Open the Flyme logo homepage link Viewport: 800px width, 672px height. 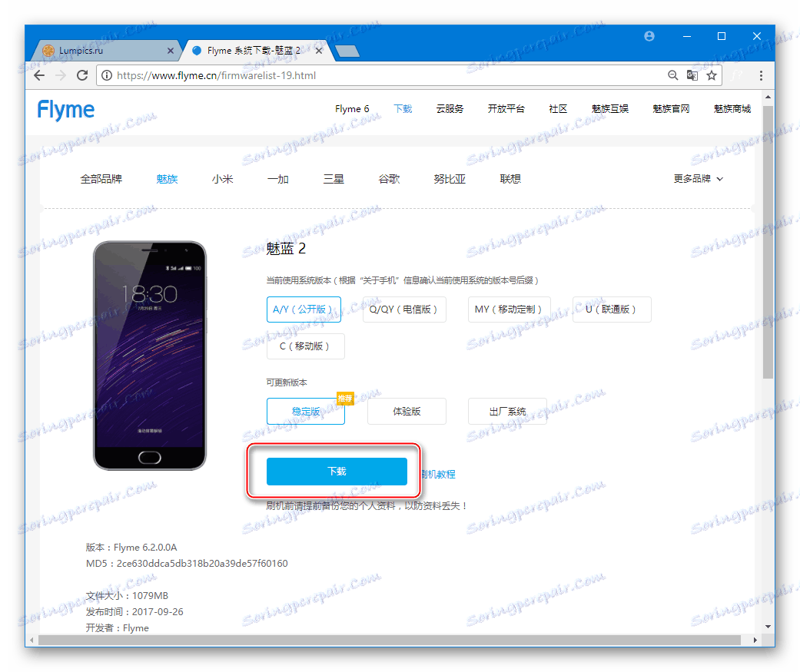click(66, 110)
